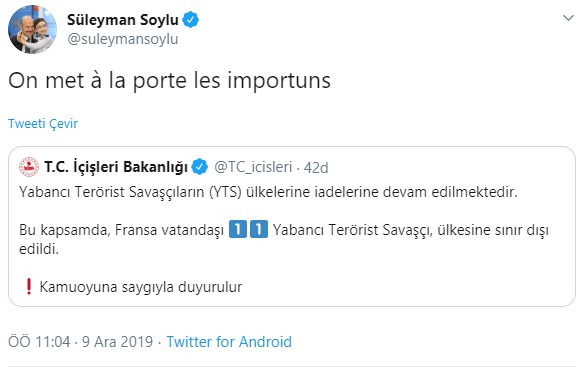
Task: Click the 'Tweeti Çevir' translate link
Action: (43, 123)
